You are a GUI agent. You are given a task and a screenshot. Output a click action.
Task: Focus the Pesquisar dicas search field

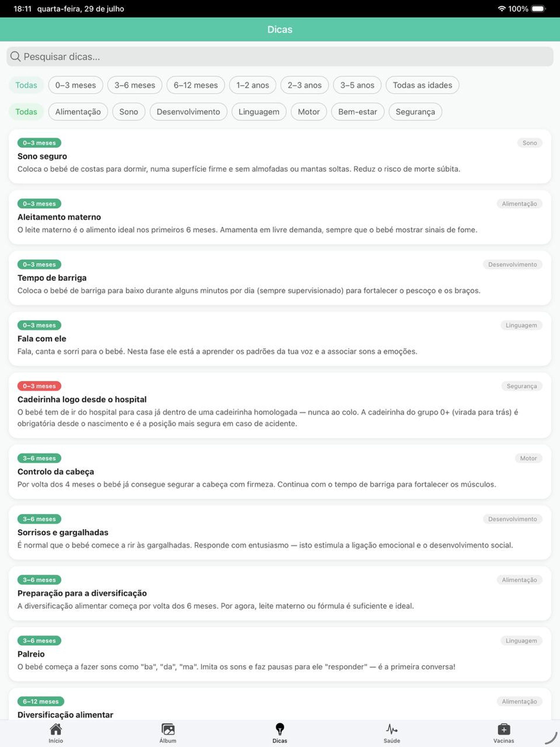click(280, 56)
